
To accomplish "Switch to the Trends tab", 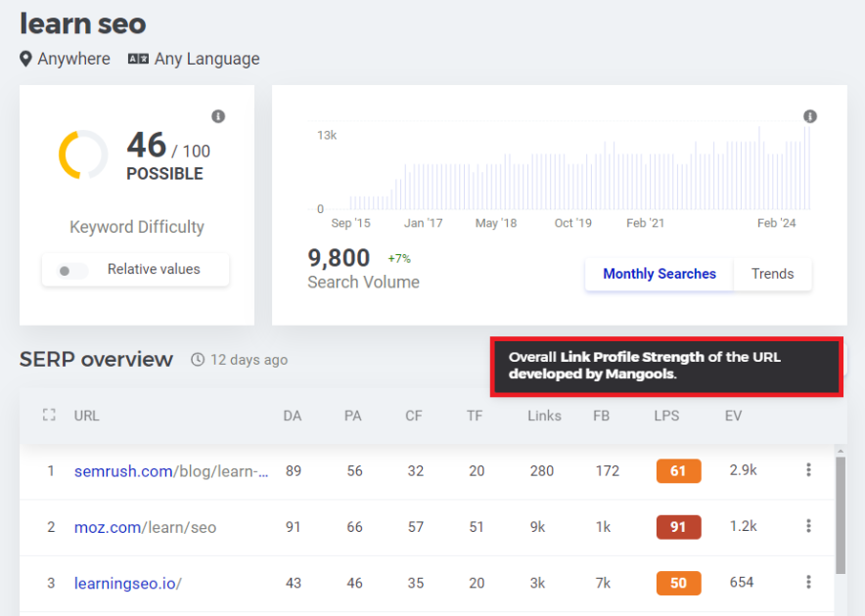I will pos(772,274).
